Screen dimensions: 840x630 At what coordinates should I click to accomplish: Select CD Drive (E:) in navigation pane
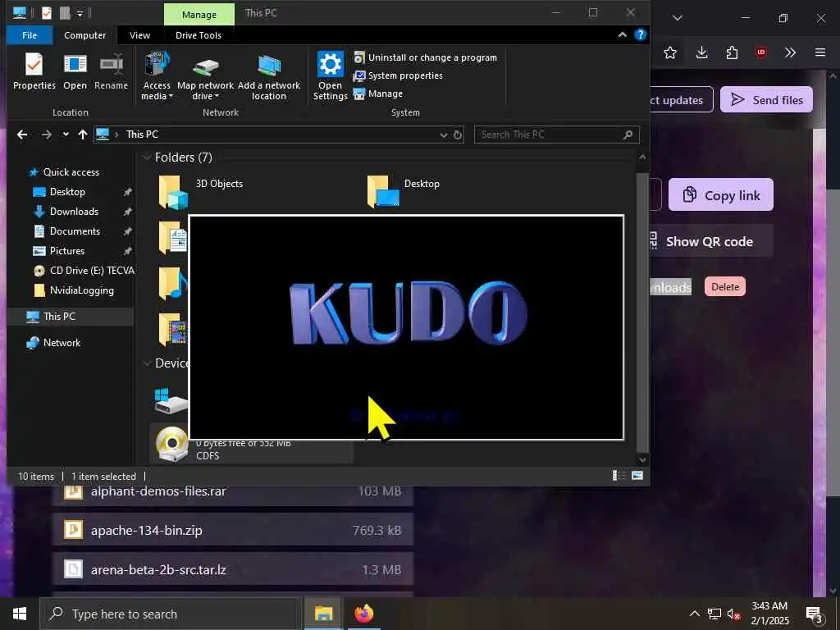84,271
